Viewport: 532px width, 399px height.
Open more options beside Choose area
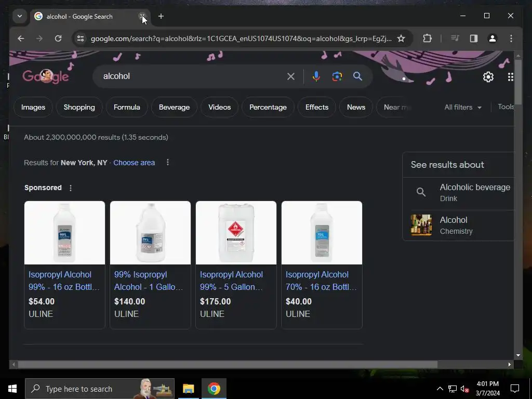pos(168,163)
